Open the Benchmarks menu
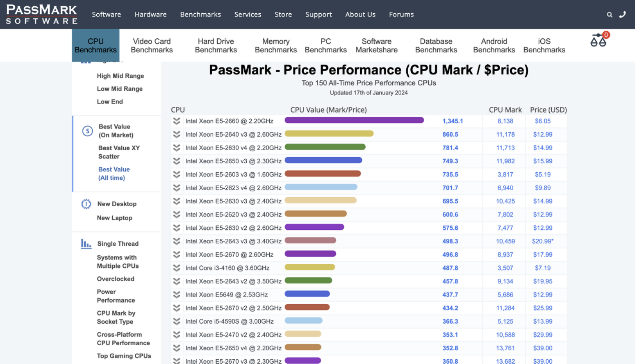Image resolution: width=635 pixels, height=364 pixels. point(200,14)
